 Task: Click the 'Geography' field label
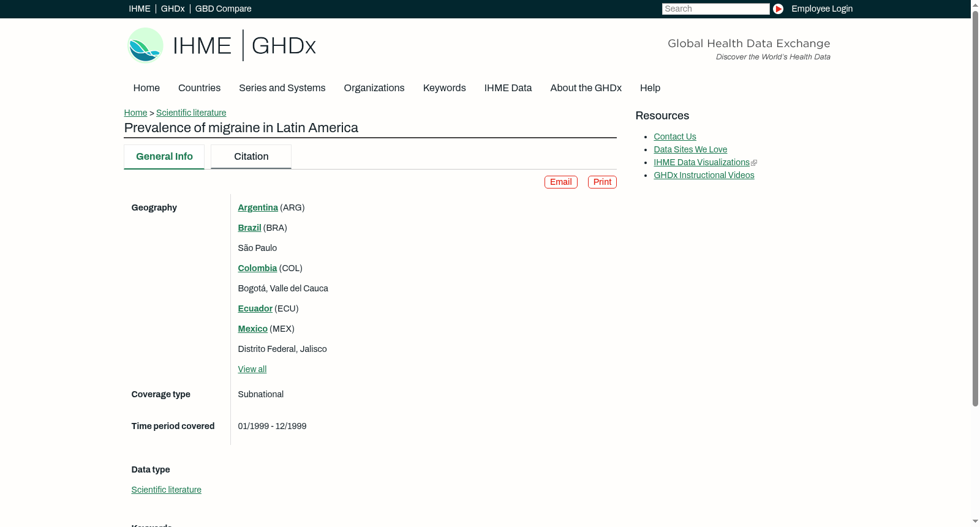pyautogui.click(x=154, y=207)
